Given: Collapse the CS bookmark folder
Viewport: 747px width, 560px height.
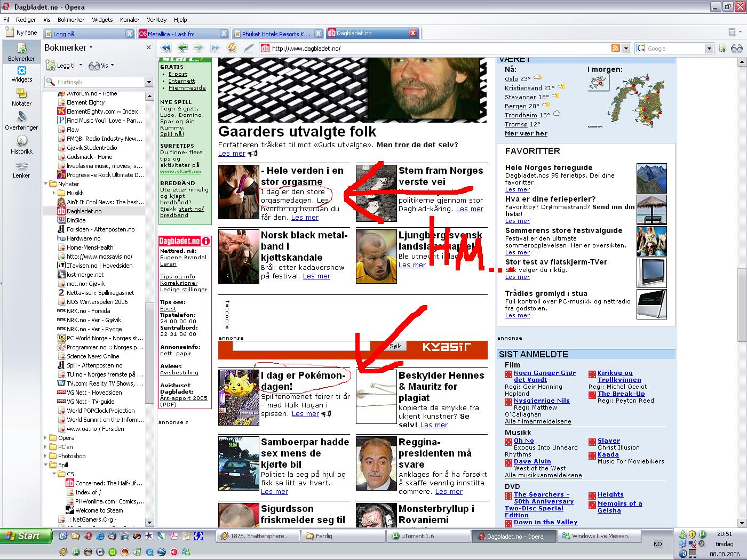Looking at the screenshot, I should [54, 474].
